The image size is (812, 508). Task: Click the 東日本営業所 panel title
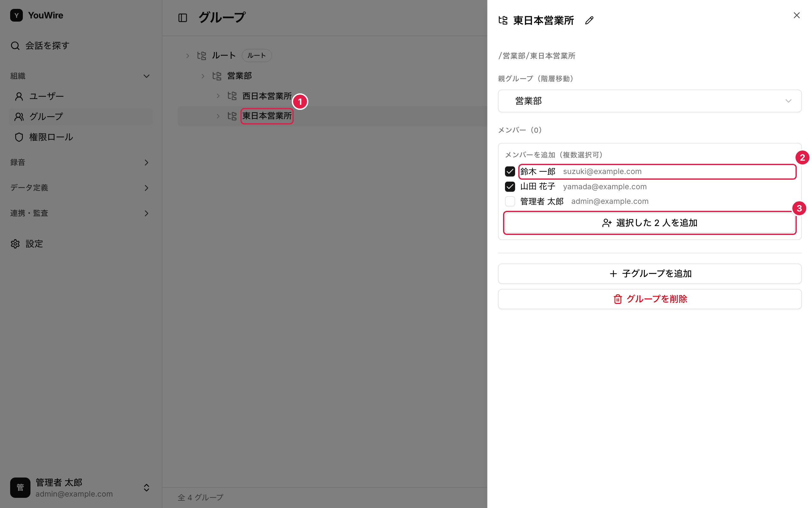544,21
